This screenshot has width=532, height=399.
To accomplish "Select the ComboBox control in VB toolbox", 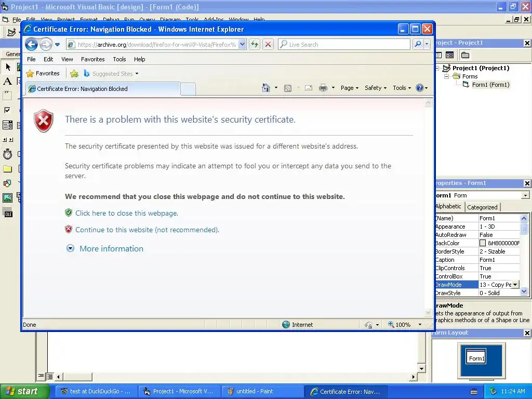I will (x=7, y=125).
